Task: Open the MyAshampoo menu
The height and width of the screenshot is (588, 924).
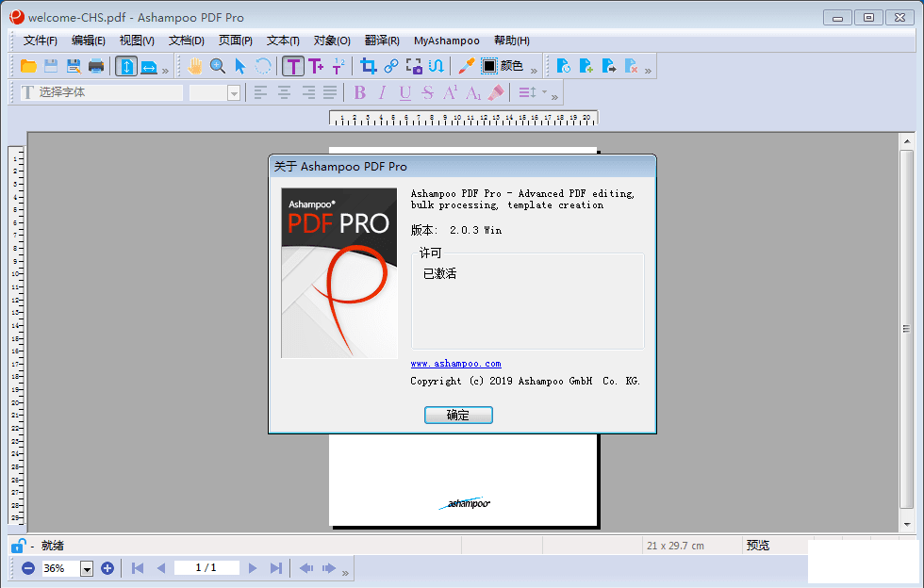Action: coord(447,41)
